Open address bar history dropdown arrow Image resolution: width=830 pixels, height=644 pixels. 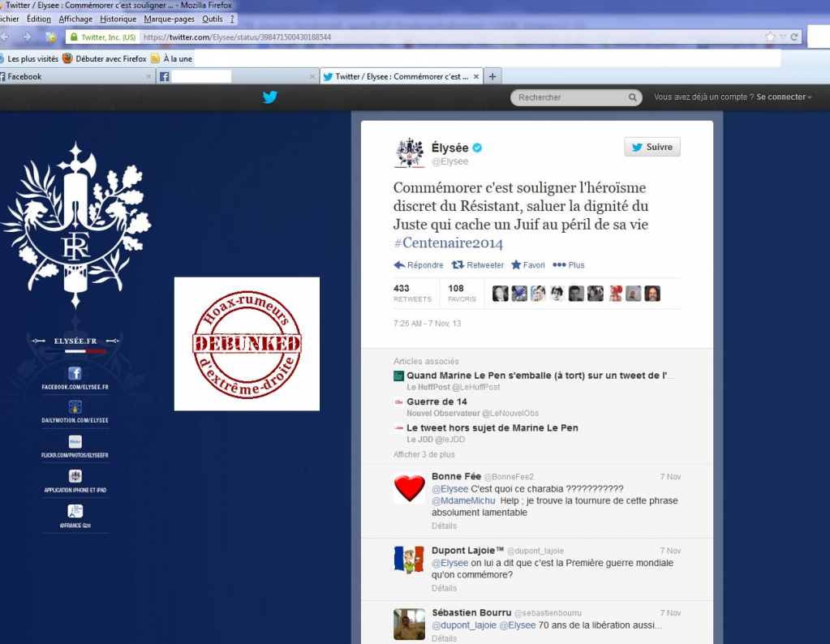(x=783, y=37)
